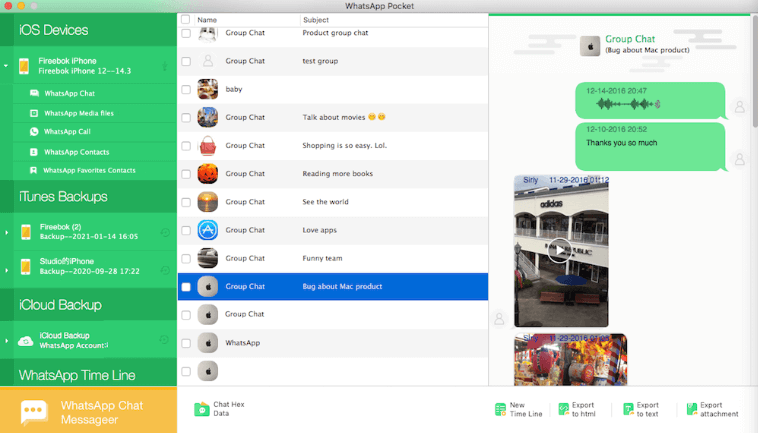Click the restore icon beside Studio iPhone backup

pos(165,270)
